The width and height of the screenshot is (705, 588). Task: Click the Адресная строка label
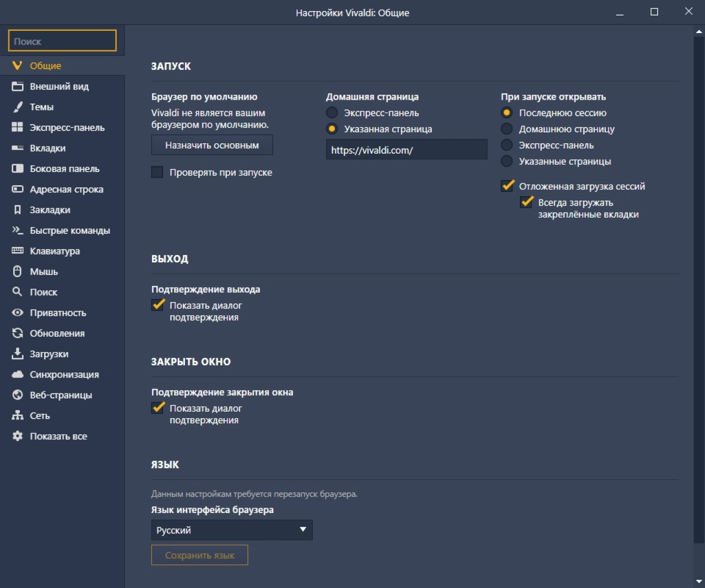[67, 190]
